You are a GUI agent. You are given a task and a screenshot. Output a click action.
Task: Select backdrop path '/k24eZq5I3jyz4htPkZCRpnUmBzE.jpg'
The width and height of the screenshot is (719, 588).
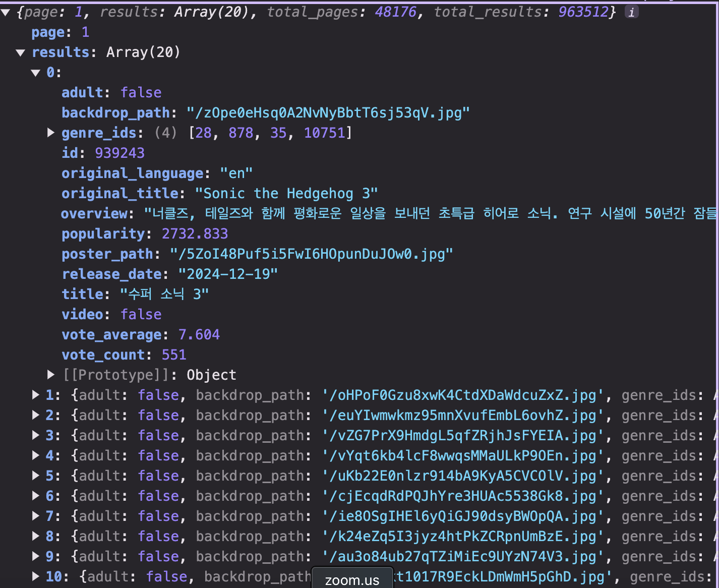coord(463,537)
